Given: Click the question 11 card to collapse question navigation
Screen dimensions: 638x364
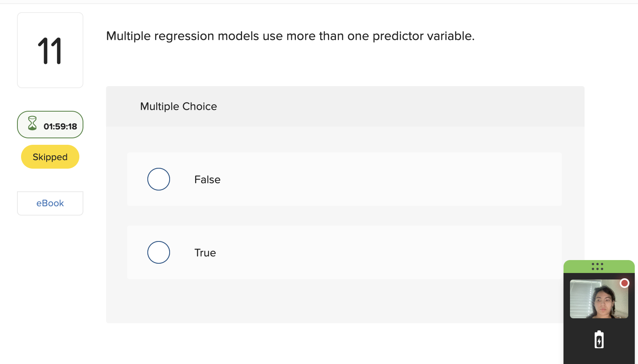Looking at the screenshot, I should 50,50.
